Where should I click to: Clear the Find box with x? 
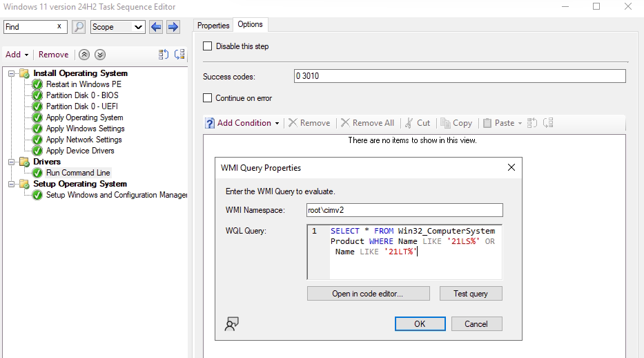[59, 26]
